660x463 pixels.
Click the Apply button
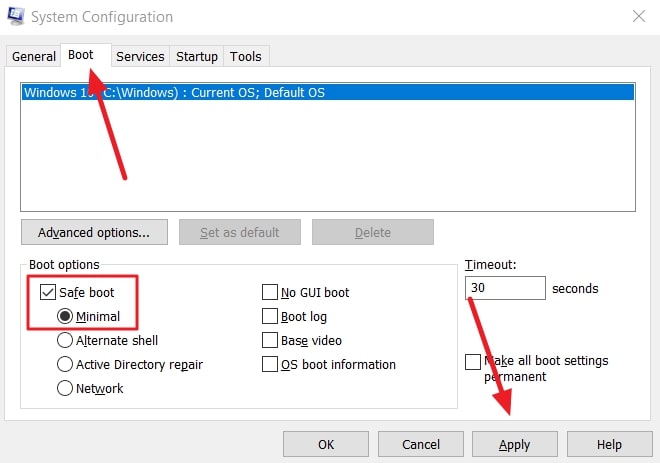tap(514, 444)
